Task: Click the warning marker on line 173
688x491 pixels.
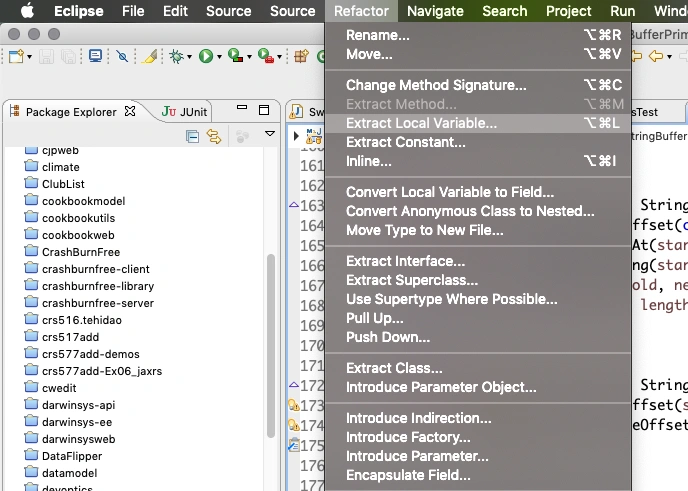Action: (294, 405)
